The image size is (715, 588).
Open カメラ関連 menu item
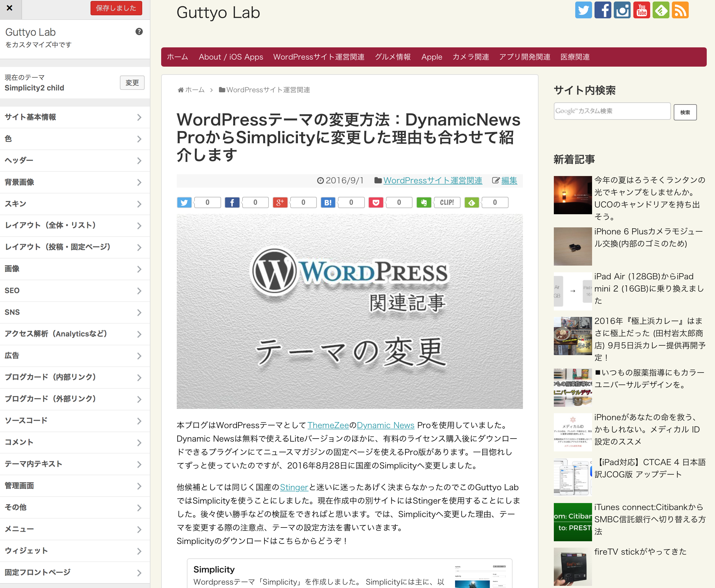[471, 57]
